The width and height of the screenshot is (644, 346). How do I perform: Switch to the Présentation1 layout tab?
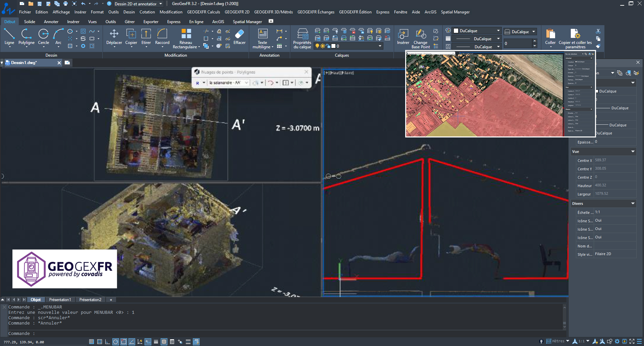[x=60, y=300]
